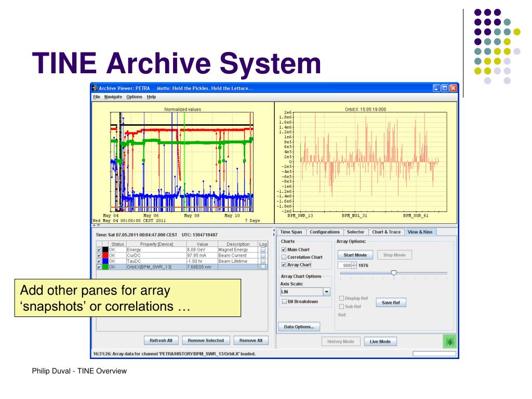Uncheck the TauDC row checkbox
The width and height of the screenshot is (532, 399).
[99, 261]
